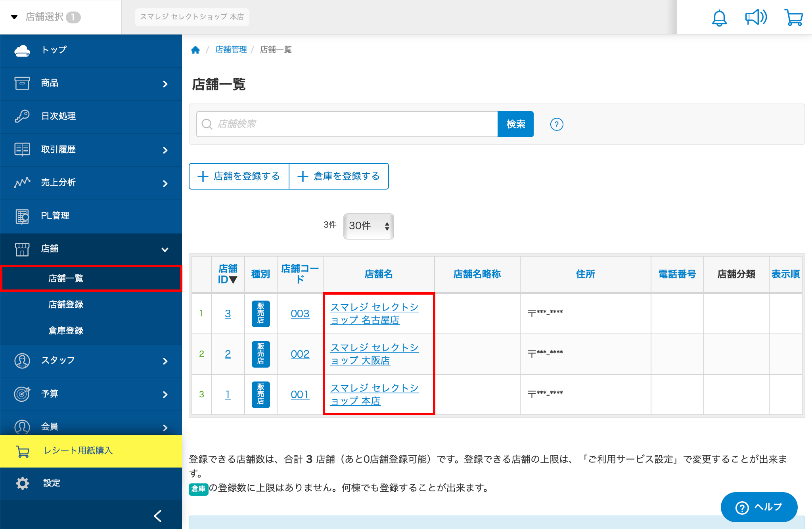812x529 pixels.
Task: Sort by 店舗ID column header
Action: (x=228, y=274)
